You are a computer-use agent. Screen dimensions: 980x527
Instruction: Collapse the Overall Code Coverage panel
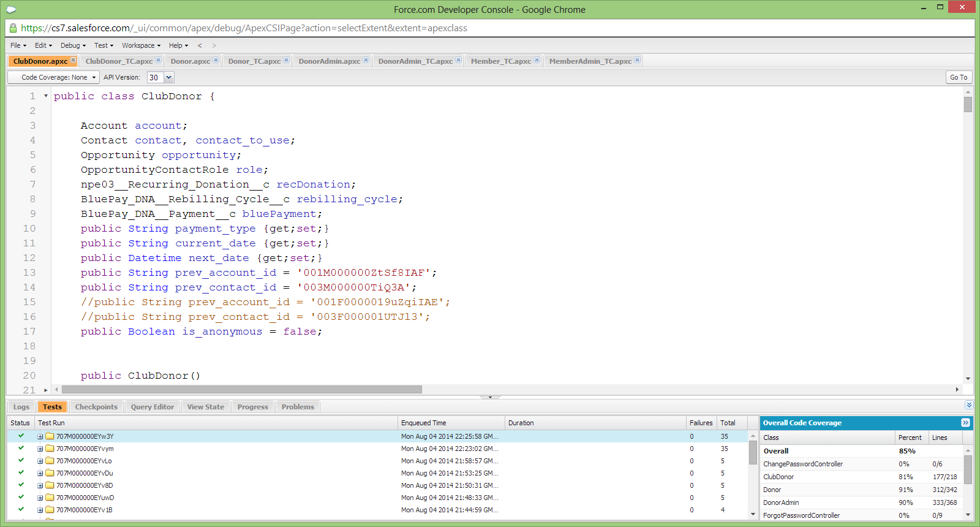965,423
